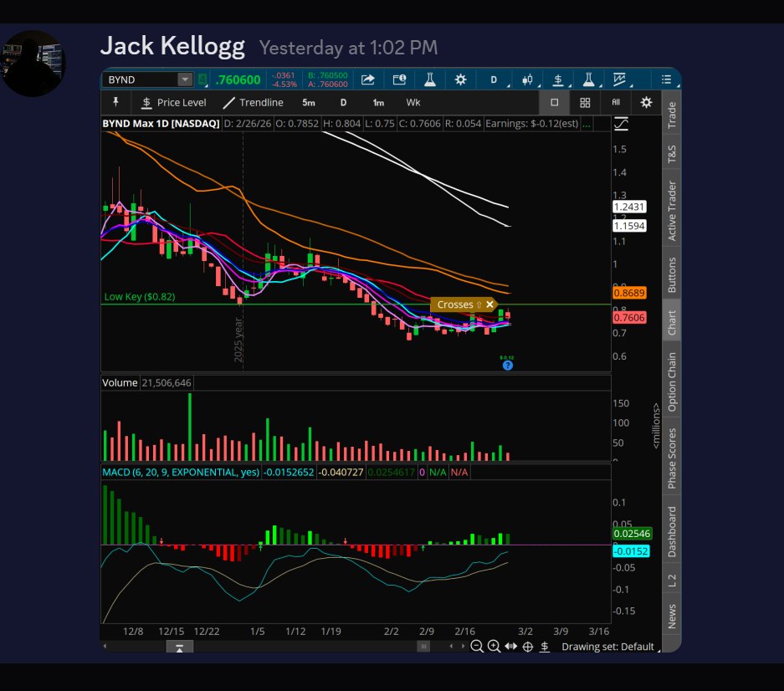The width and height of the screenshot is (784, 691).
Task: Open candlestick chart style dropdown
Action: [528, 80]
